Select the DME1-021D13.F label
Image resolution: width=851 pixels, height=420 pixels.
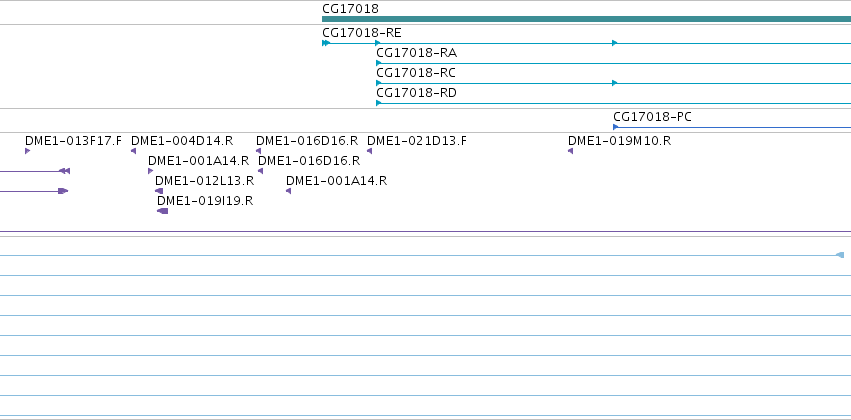point(417,141)
